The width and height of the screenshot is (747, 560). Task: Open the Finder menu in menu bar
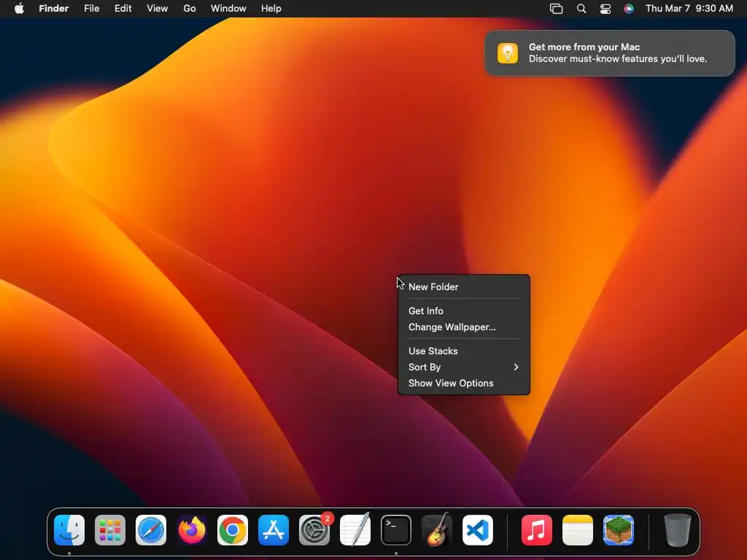(54, 9)
